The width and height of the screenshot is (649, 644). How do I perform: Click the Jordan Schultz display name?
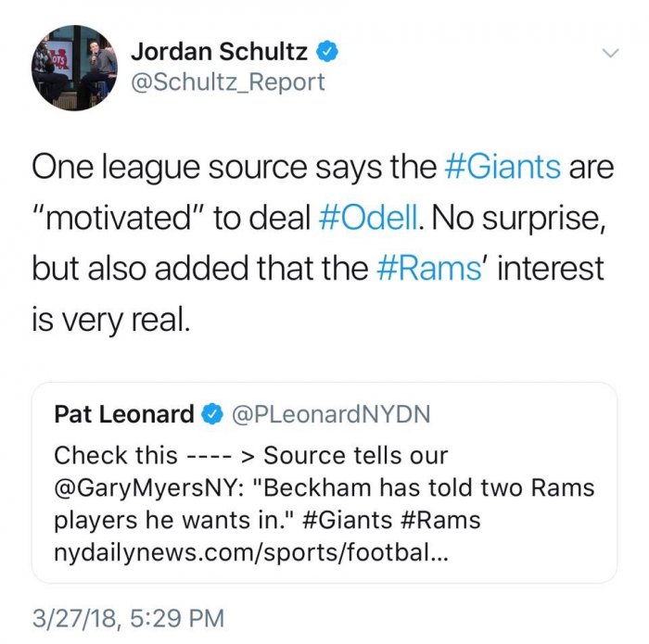pyautogui.click(x=221, y=52)
